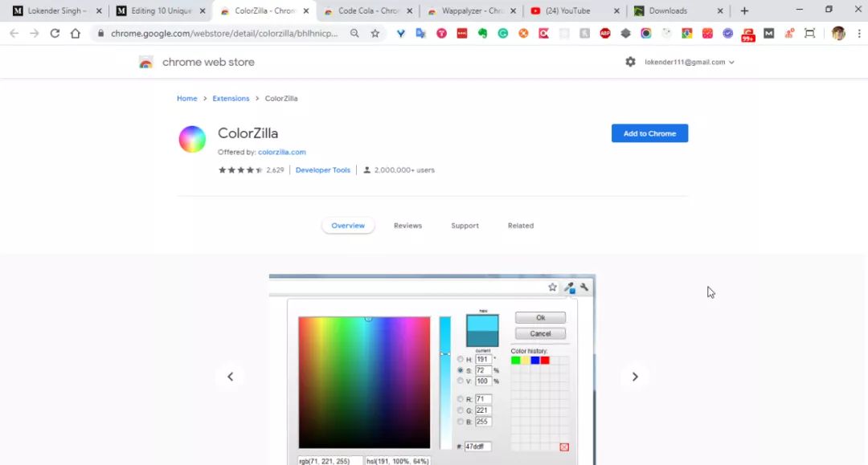Click the ColorZilla color picker screenshot
868x465 pixels.
pyautogui.click(x=432, y=369)
